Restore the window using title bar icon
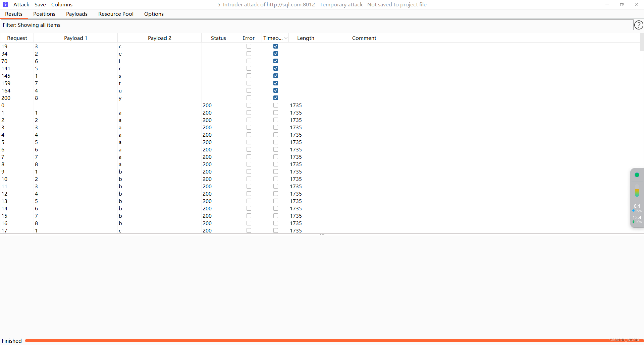The height and width of the screenshot is (345, 644). [x=622, y=4]
